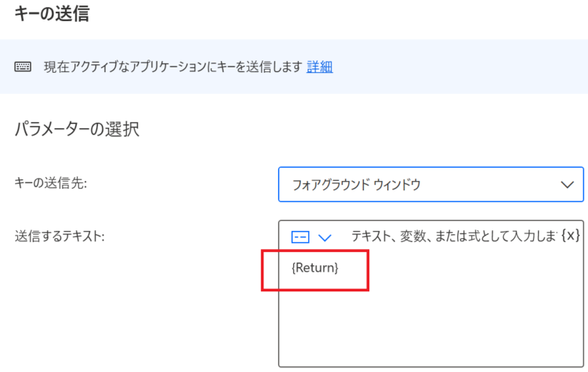This screenshot has width=588, height=372.
Task: Click the chevron arrow on フォアグラウンド ウィンドウ dropdown
Action: [567, 185]
